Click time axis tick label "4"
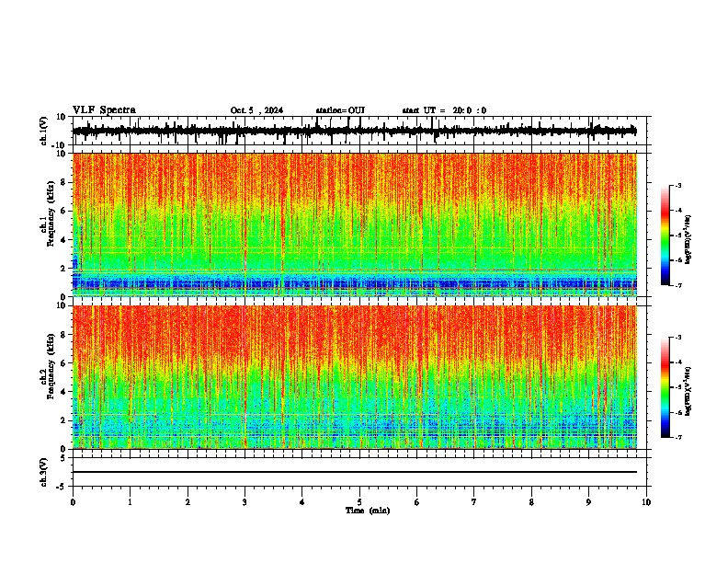 point(301,502)
